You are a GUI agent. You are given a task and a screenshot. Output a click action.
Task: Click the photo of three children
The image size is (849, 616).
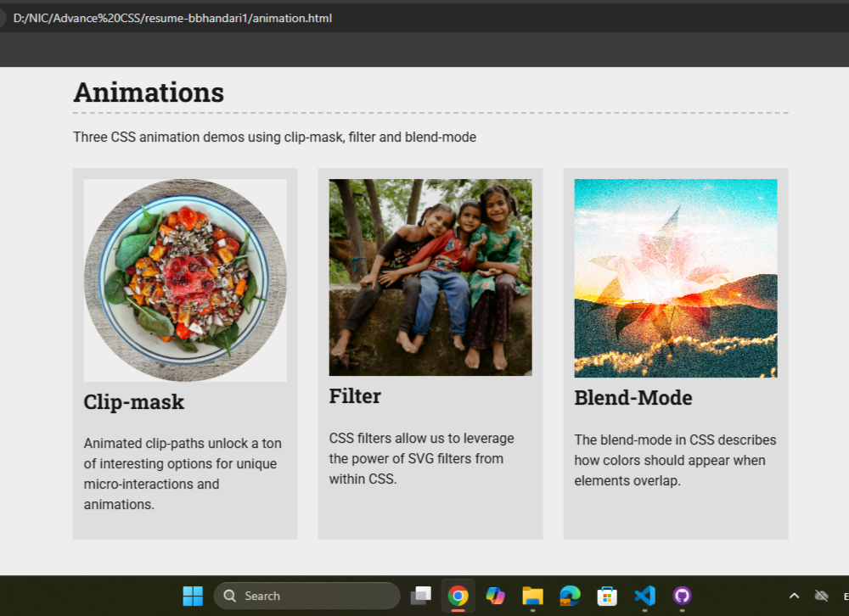pos(430,277)
